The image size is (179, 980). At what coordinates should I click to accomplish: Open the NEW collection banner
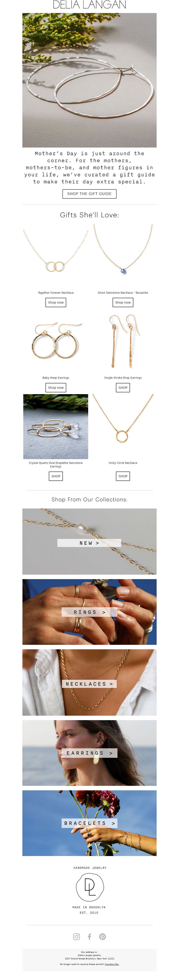coord(89,541)
